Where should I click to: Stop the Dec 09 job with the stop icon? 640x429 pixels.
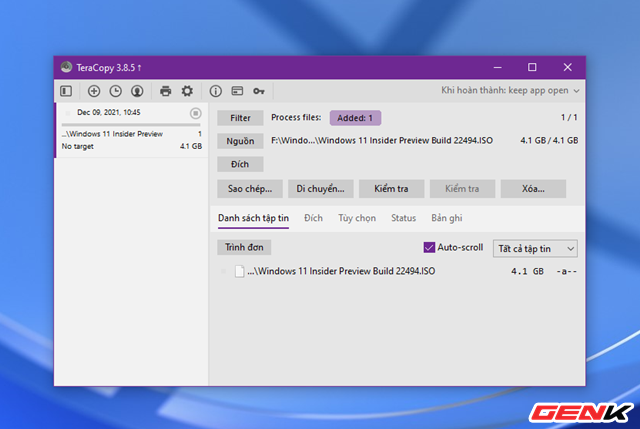tap(196, 113)
